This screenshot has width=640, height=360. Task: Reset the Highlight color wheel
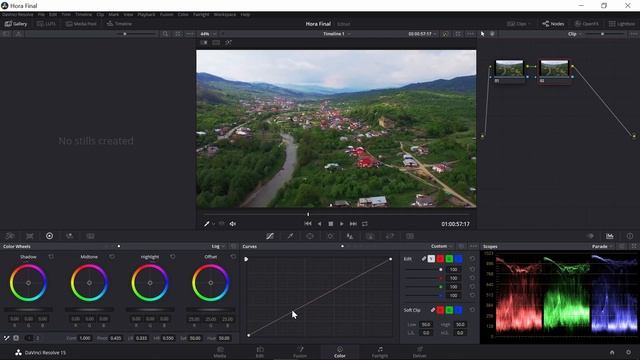(x=173, y=257)
